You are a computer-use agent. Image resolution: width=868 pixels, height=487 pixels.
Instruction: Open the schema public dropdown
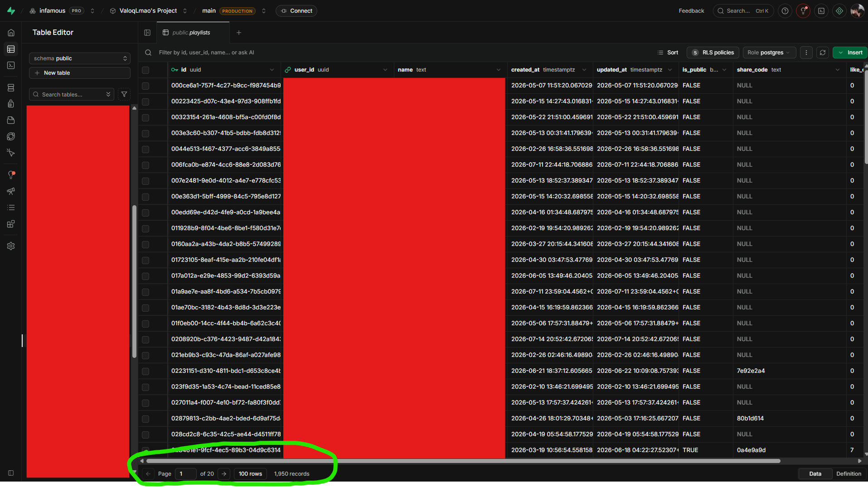pyautogui.click(x=80, y=58)
